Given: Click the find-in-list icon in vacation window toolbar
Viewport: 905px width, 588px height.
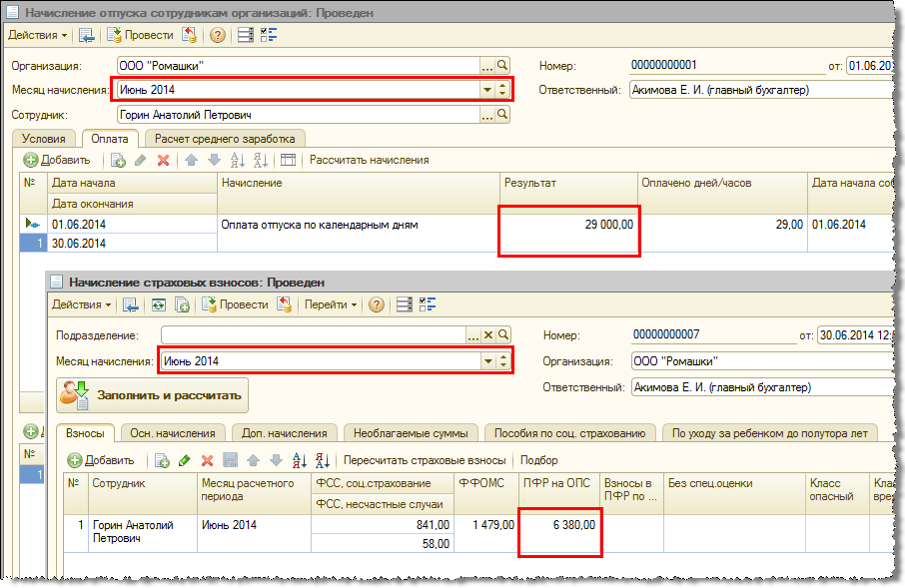Looking at the screenshot, I should [x=87, y=35].
